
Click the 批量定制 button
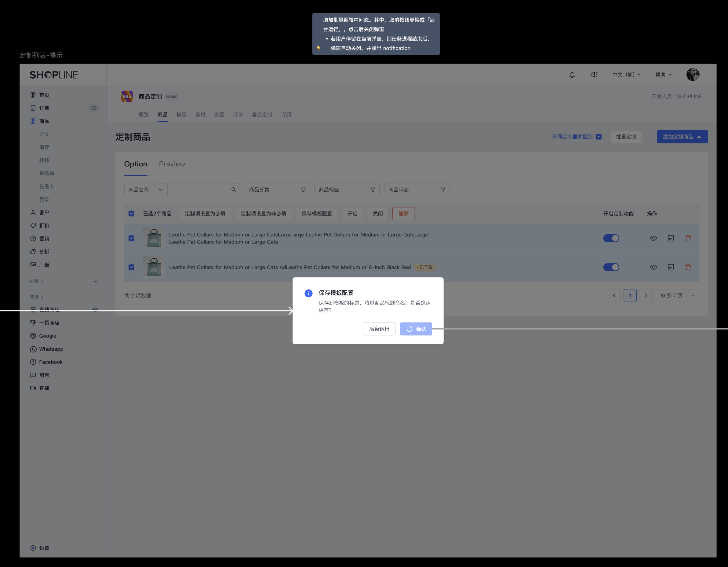tap(626, 137)
